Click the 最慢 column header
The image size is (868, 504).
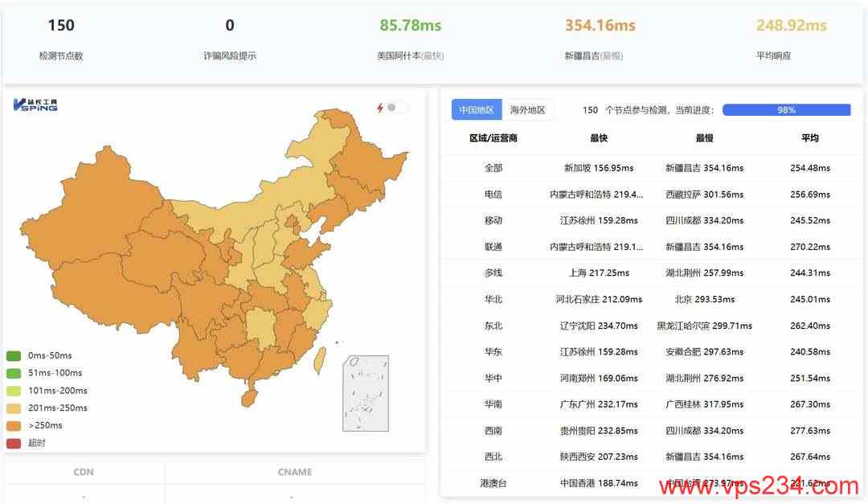coord(704,138)
